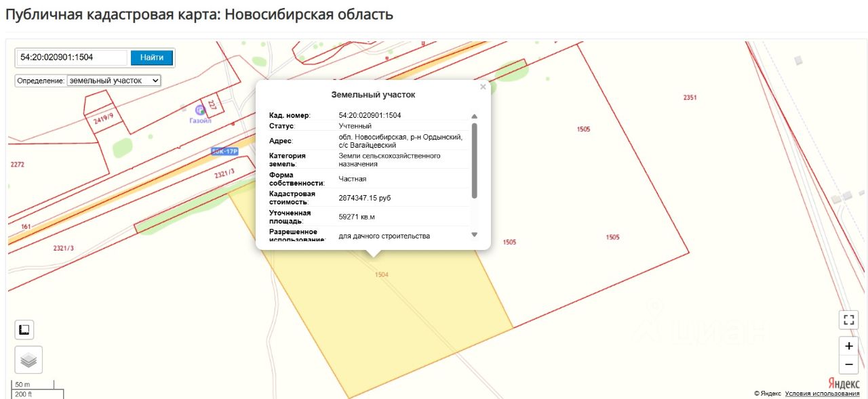The height and width of the screenshot is (399, 868).
Task: Click the area value 59271 кв.м
Action: pos(357,217)
